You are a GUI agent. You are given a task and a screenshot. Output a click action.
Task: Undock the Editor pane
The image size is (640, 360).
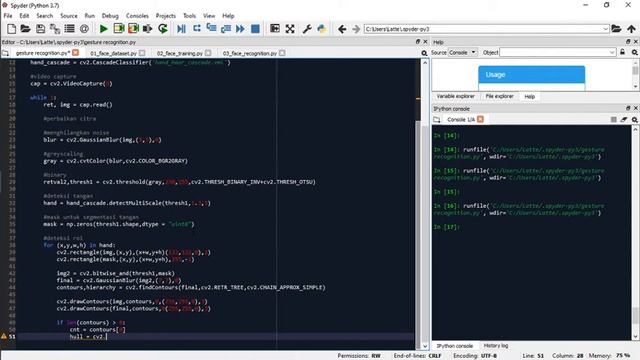[x=418, y=42]
